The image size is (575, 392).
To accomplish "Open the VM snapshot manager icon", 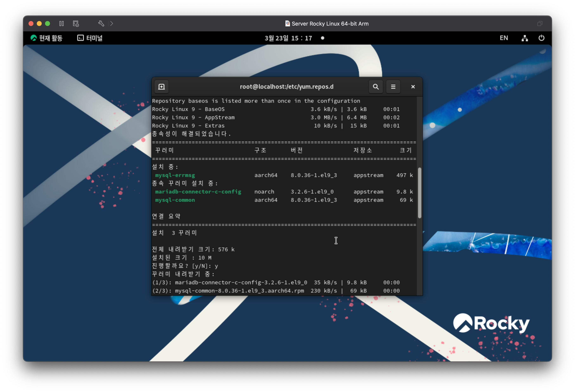I will coord(76,24).
